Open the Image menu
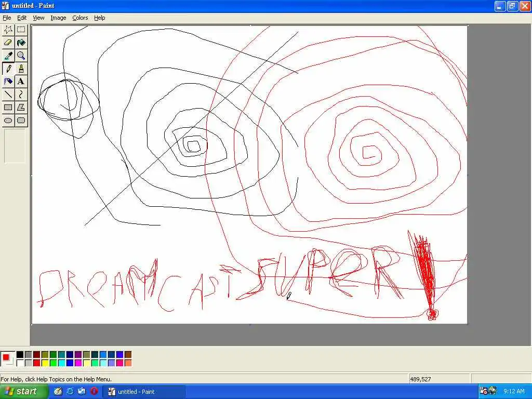This screenshot has width=532, height=399. click(x=58, y=18)
